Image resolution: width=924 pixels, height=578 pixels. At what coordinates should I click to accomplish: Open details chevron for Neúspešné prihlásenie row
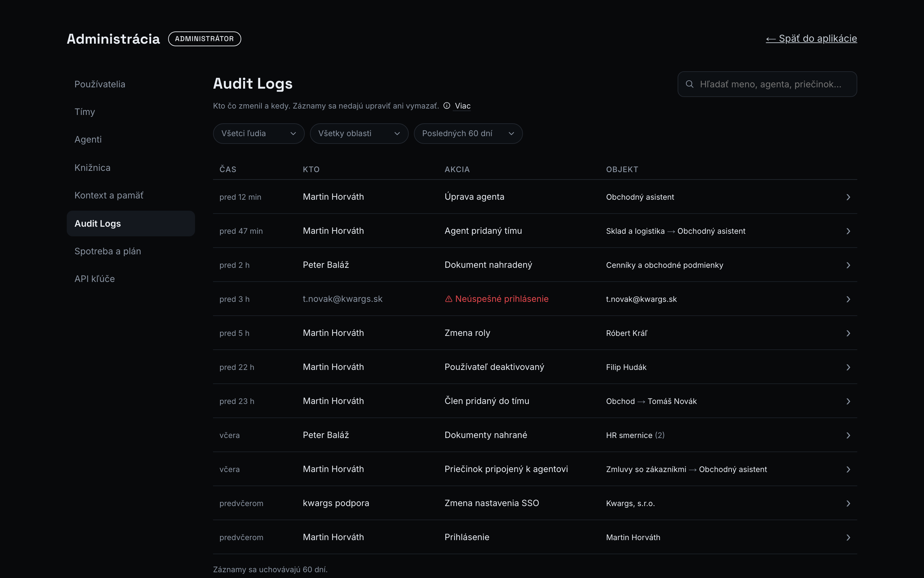[x=848, y=299]
